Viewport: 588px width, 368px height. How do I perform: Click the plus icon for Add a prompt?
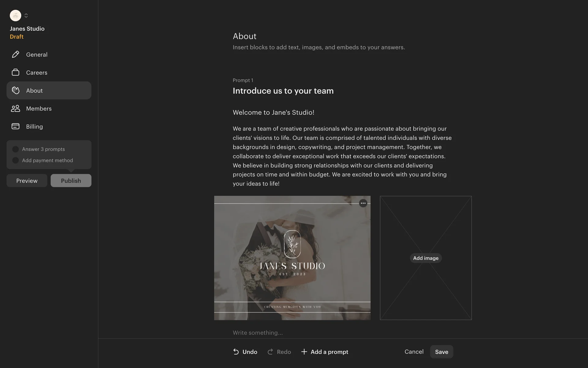[x=304, y=352]
